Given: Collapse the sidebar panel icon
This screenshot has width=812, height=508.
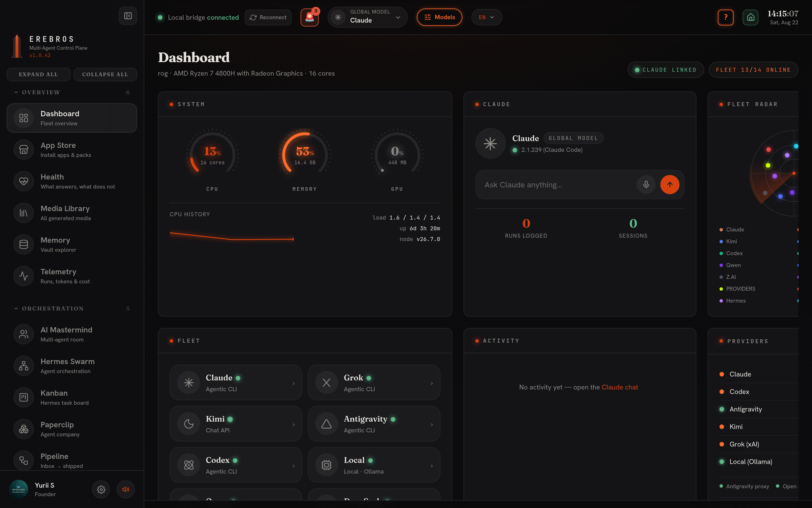Looking at the screenshot, I should (x=128, y=16).
